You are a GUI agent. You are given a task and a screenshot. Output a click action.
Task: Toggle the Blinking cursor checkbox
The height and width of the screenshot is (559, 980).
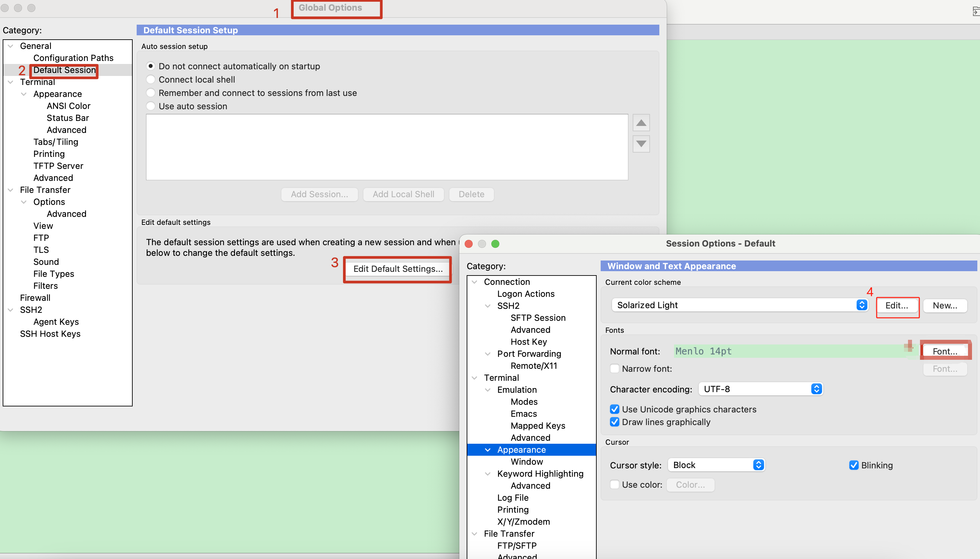coord(853,465)
